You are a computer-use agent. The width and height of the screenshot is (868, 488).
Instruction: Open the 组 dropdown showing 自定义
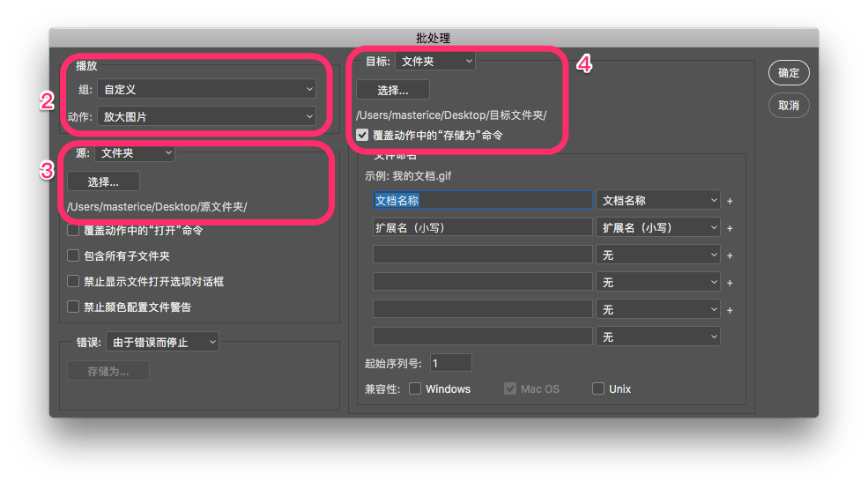(x=206, y=89)
